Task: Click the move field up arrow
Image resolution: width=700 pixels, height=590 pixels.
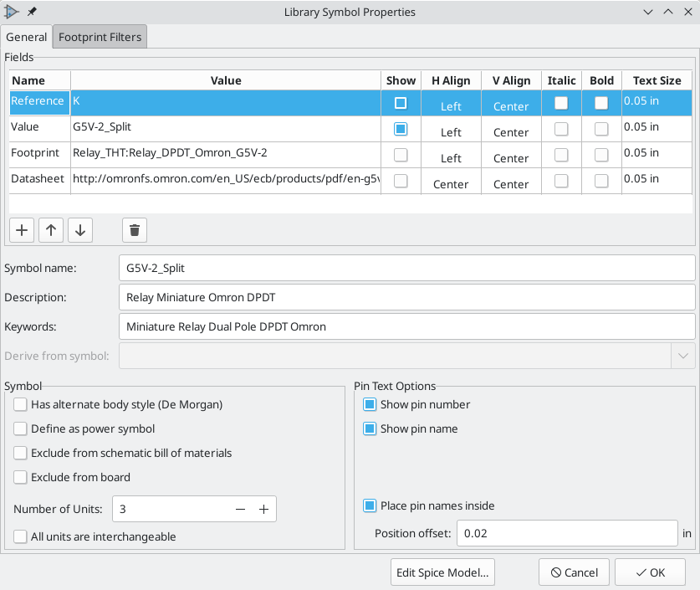Action: pyautogui.click(x=51, y=230)
